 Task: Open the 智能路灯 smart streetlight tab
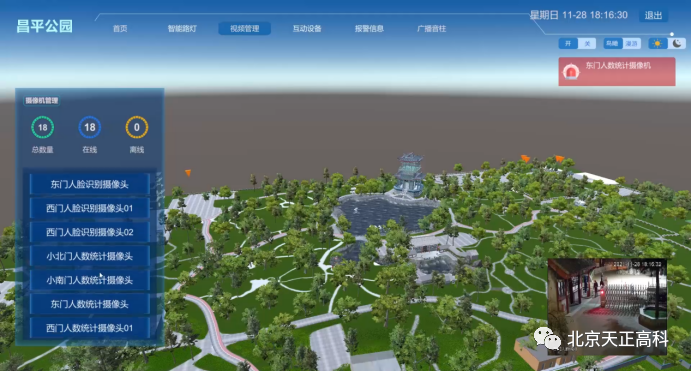pyautogui.click(x=182, y=29)
